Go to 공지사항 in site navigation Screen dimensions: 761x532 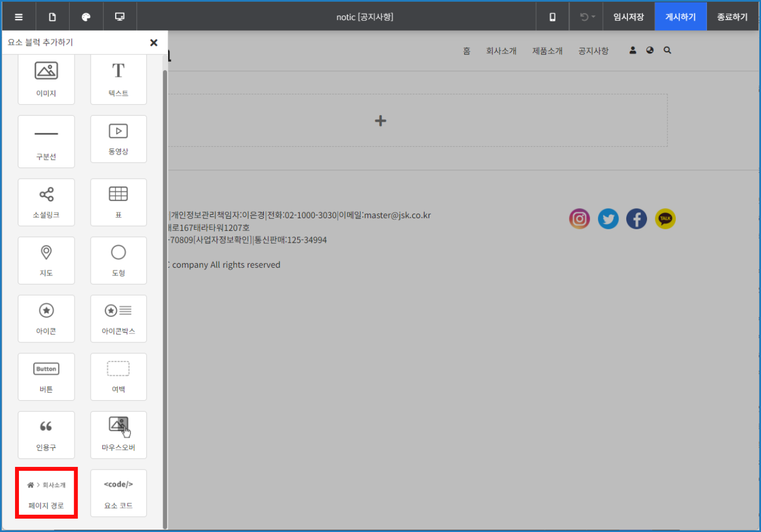tap(593, 51)
